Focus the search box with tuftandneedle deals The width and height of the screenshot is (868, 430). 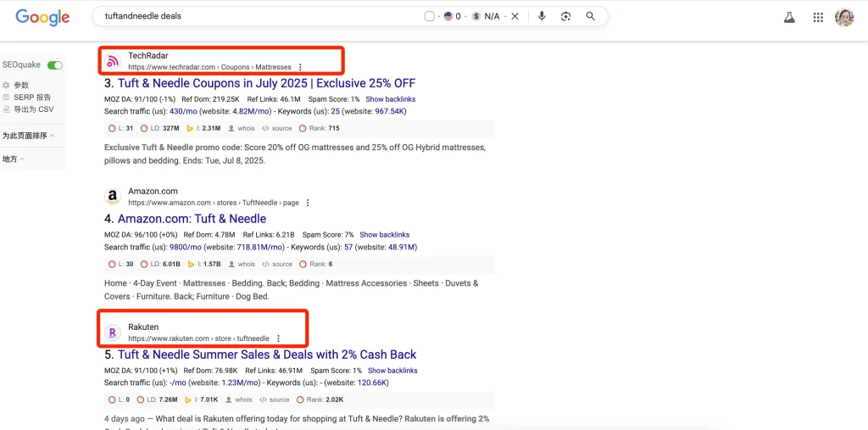tap(260, 17)
